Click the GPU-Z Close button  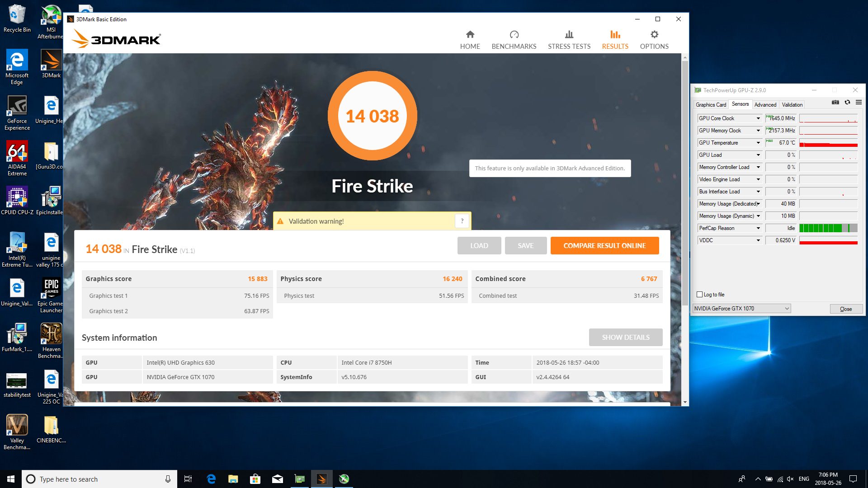pyautogui.click(x=846, y=309)
